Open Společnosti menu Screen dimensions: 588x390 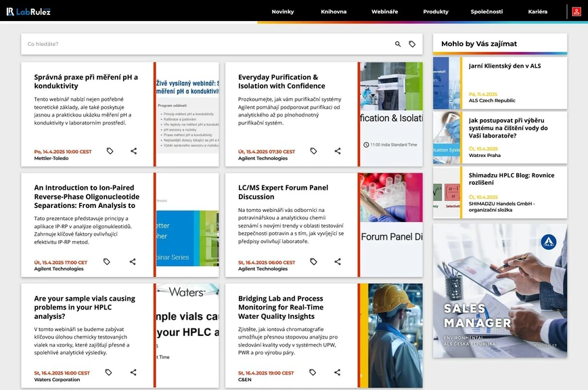pyautogui.click(x=487, y=12)
